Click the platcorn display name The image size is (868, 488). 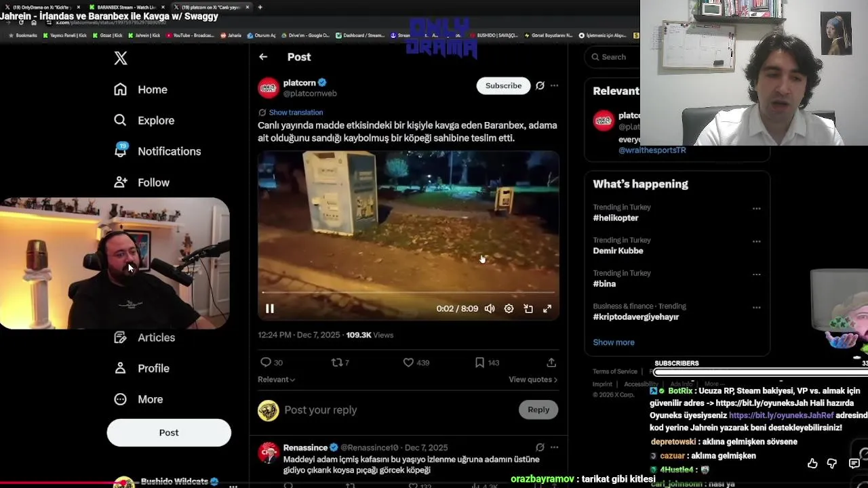300,83
